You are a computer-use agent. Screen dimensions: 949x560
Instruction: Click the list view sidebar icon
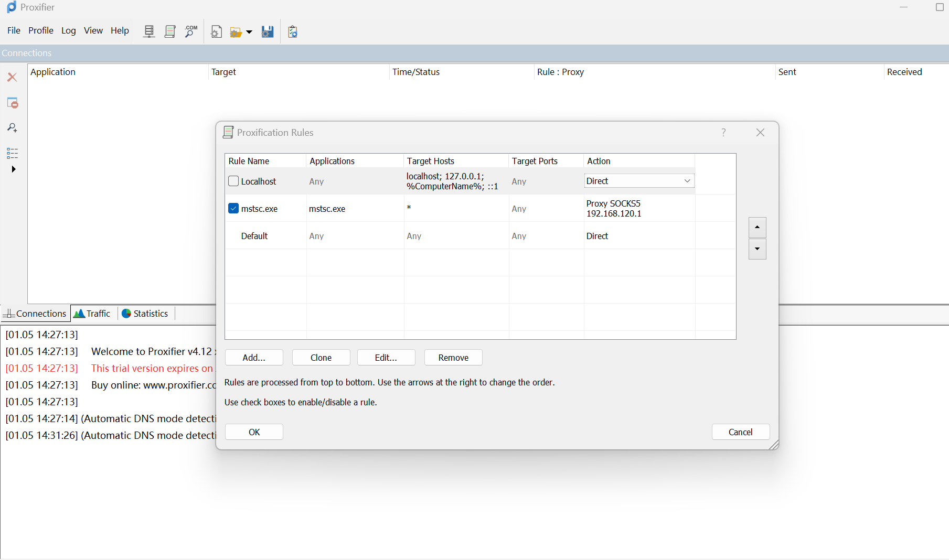[x=12, y=153]
